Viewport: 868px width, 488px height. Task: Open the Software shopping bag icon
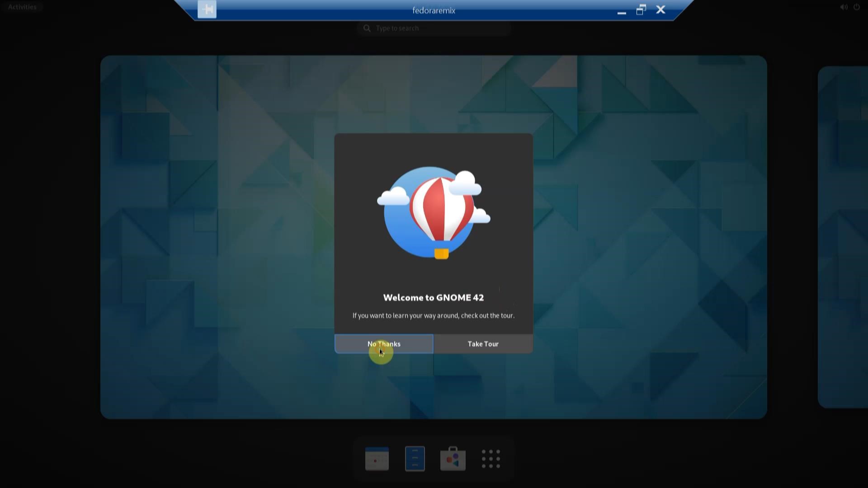[453, 459]
